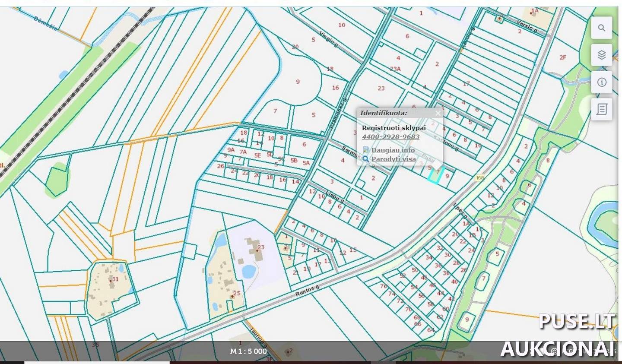Viewport: 622px width, 364px height.
Task: Click the magnifier icon beside Parodyti visą
Action: click(x=366, y=159)
